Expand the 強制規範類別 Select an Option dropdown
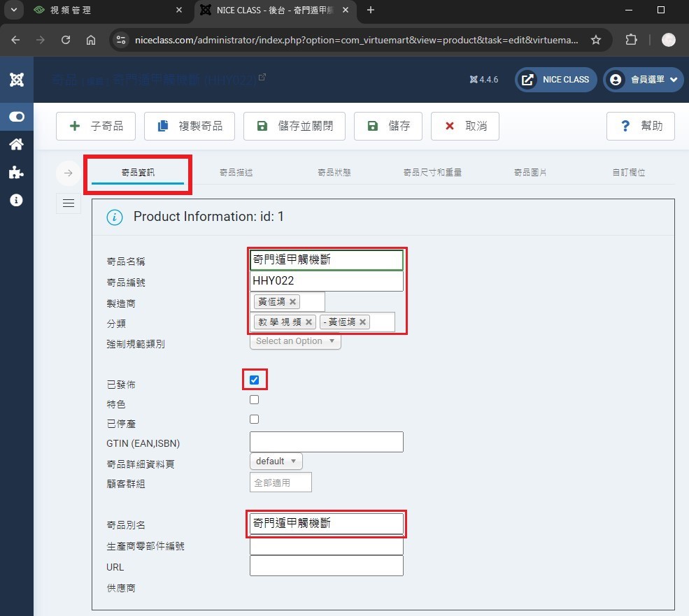This screenshot has width=689, height=616. [x=295, y=341]
